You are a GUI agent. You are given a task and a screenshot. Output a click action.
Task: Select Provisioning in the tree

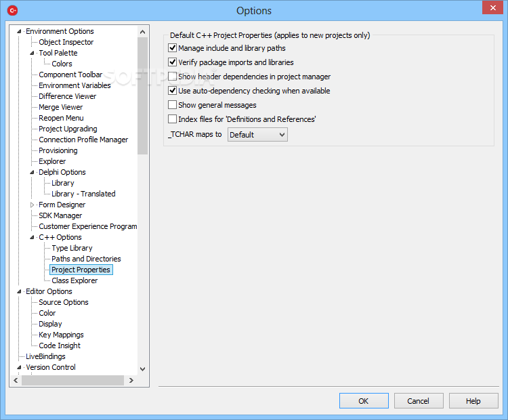58,150
